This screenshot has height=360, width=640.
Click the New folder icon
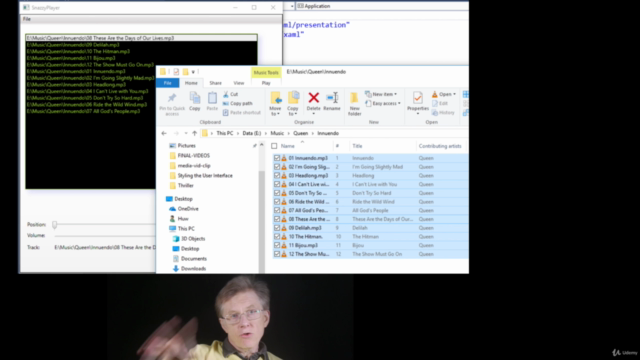354,98
